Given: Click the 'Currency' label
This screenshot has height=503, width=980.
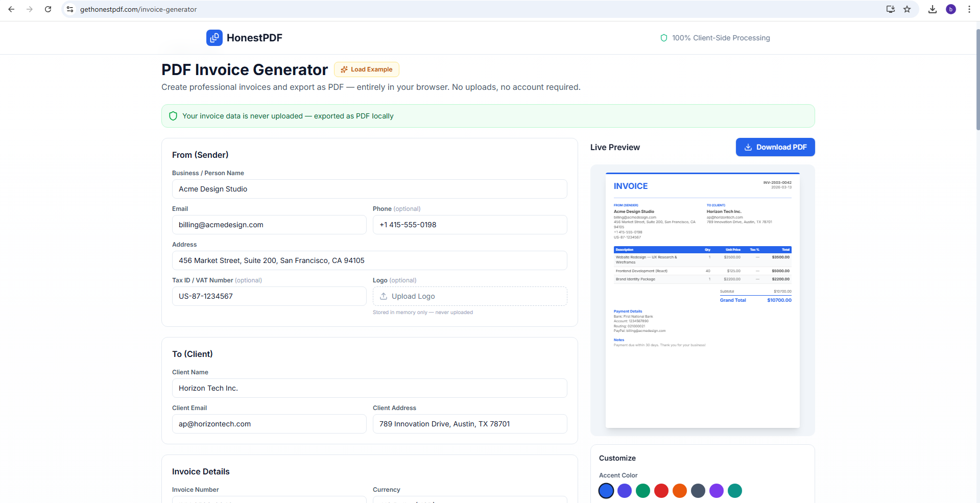Looking at the screenshot, I should pyautogui.click(x=387, y=490).
